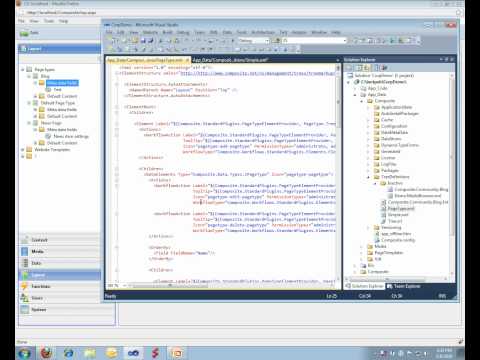The width and height of the screenshot is (480, 360).
Task: Switch to the Simple.xml editor tab
Action: 230,60
